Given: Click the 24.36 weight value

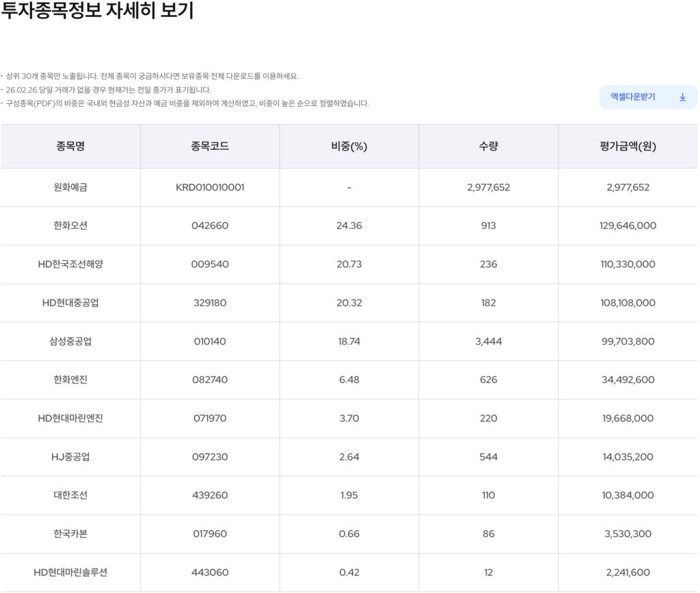Looking at the screenshot, I should (x=349, y=226).
